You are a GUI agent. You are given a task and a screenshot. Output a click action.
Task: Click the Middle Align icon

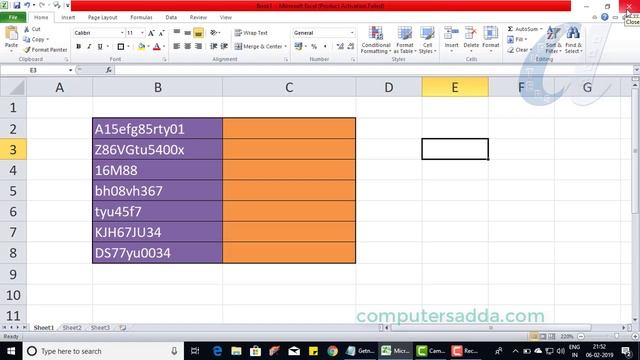[187, 33]
